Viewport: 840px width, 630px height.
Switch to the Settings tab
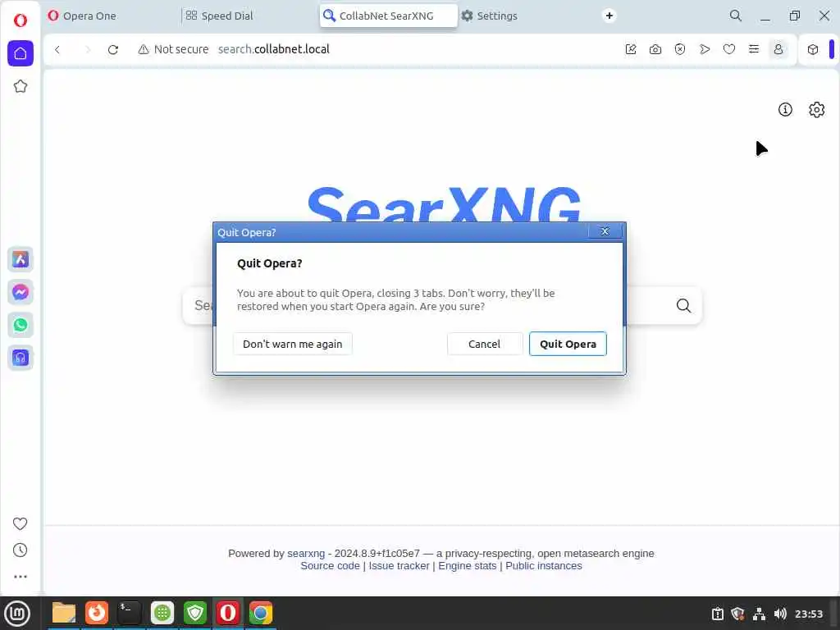525,16
